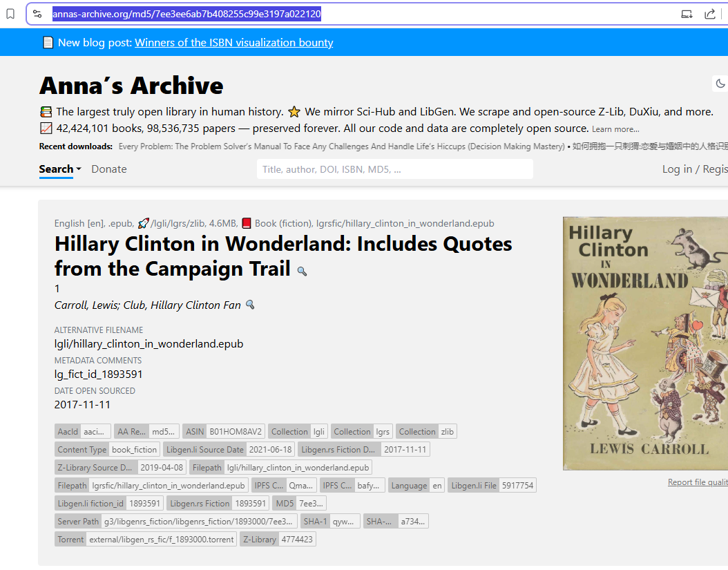Click the metadata comment 'lg_fict_id_1893591'
Image resolution: width=728 pixels, height=570 pixels.
tap(99, 374)
